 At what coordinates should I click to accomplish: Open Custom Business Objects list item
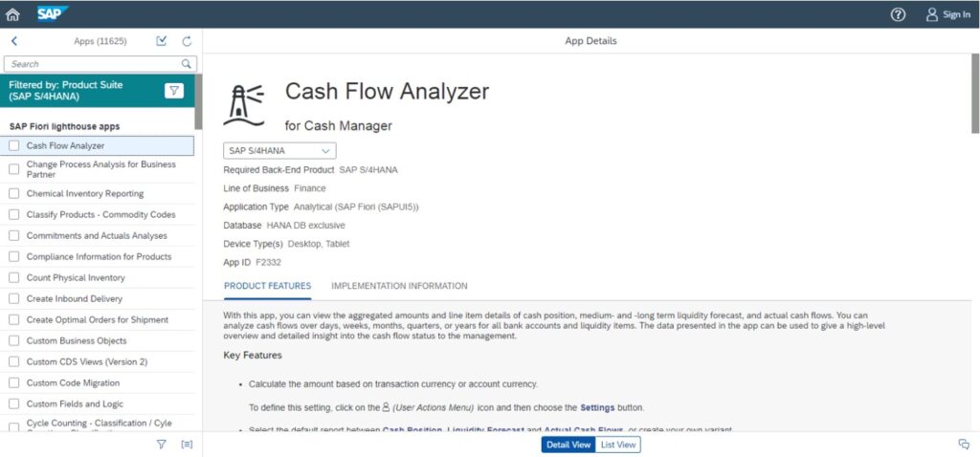click(77, 341)
